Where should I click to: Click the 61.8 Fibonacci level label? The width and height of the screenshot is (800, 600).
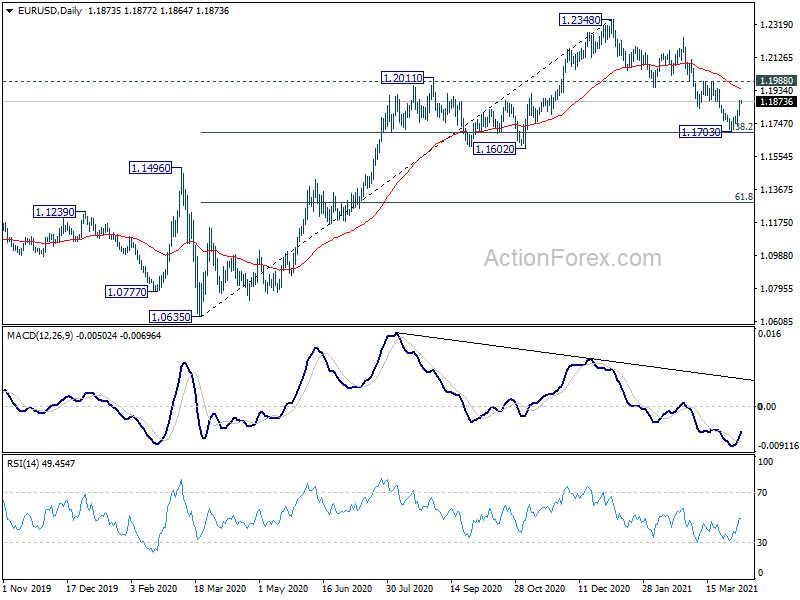tap(744, 196)
